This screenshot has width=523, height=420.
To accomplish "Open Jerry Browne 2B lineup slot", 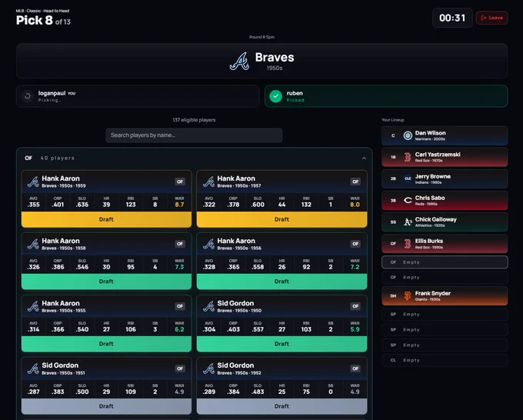I will [x=445, y=178].
